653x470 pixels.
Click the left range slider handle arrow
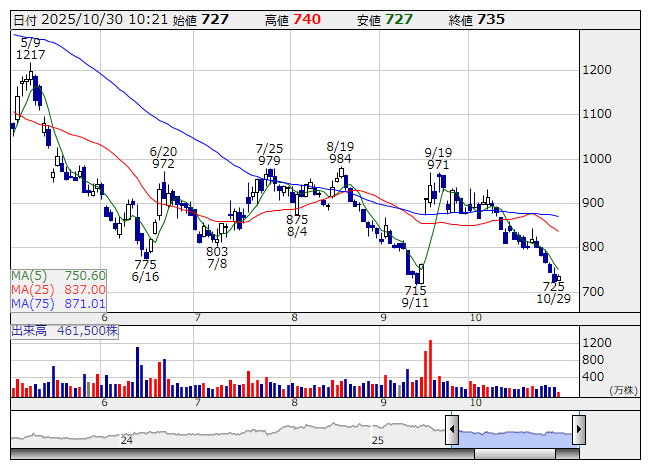click(452, 431)
